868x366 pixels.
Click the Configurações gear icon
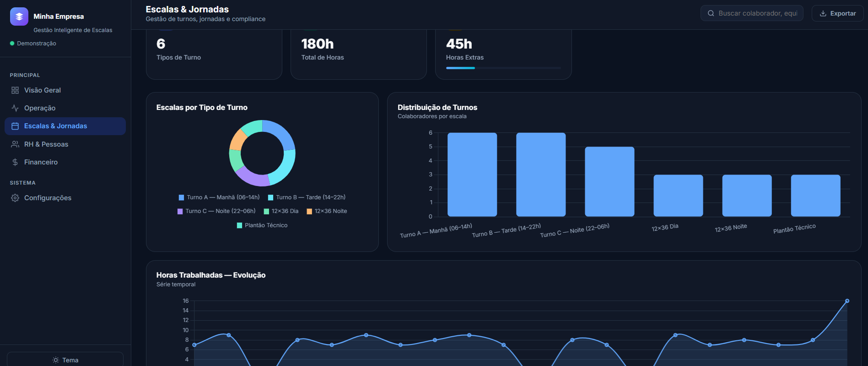point(15,198)
